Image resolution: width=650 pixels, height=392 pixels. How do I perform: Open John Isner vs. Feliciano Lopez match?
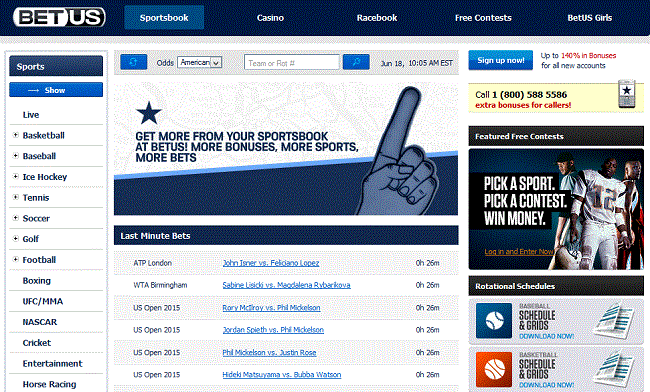coord(271,263)
